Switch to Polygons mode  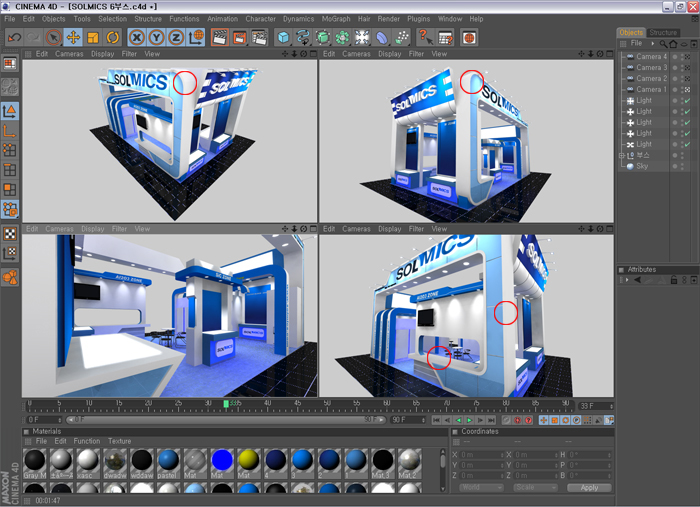click(x=10, y=190)
